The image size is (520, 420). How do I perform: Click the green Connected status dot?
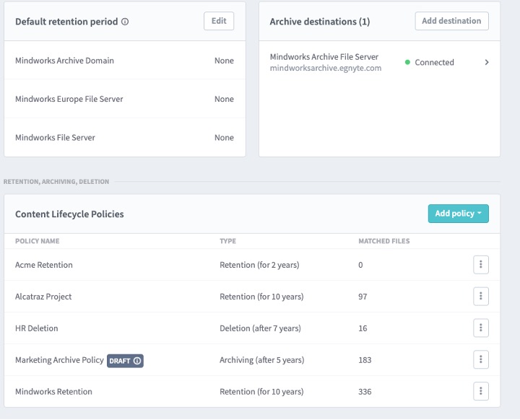pos(407,63)
